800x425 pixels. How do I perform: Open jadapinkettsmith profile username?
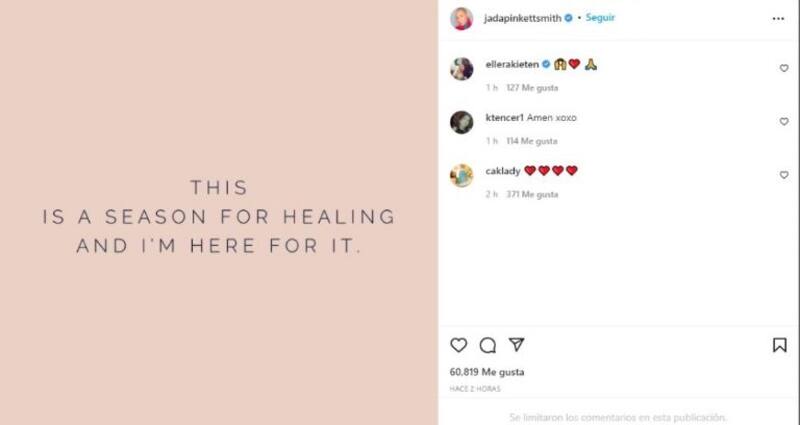pos(522,18)
